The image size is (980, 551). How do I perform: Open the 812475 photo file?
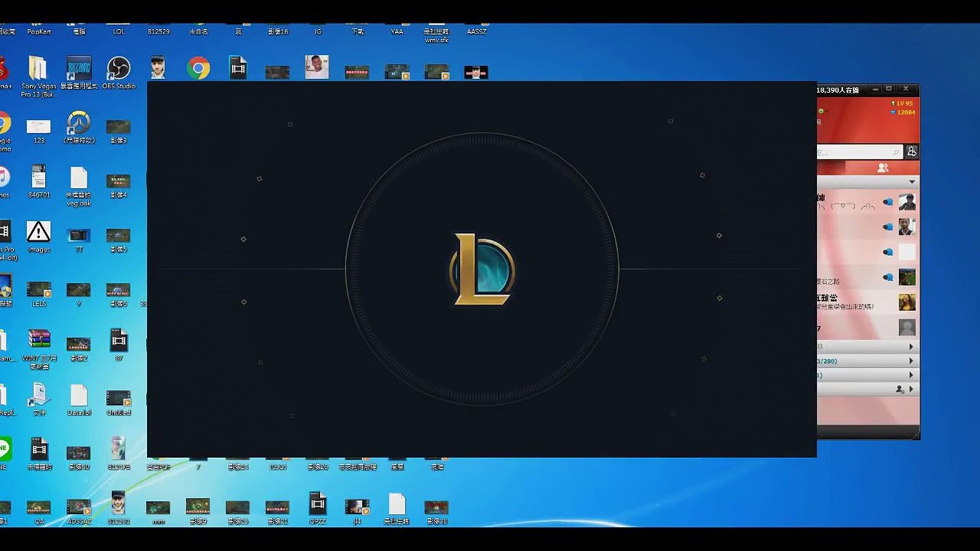click(x=118, y=453)
